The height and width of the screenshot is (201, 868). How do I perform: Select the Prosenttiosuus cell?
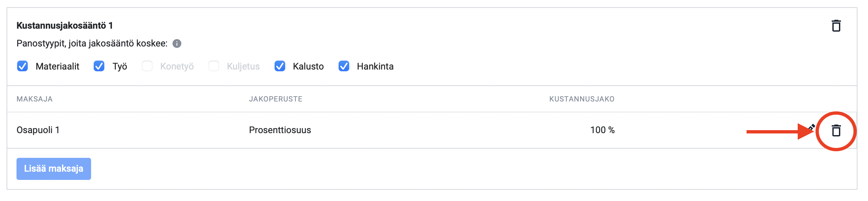(280, 130)
